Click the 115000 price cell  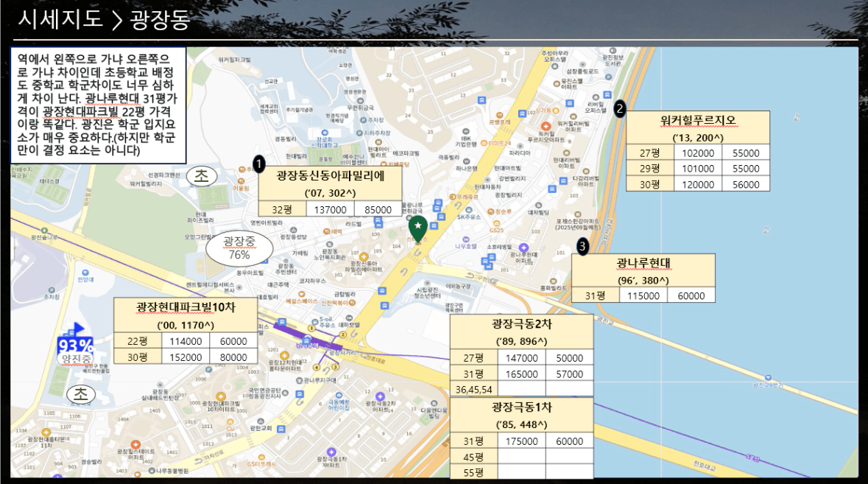pos(643,295)
